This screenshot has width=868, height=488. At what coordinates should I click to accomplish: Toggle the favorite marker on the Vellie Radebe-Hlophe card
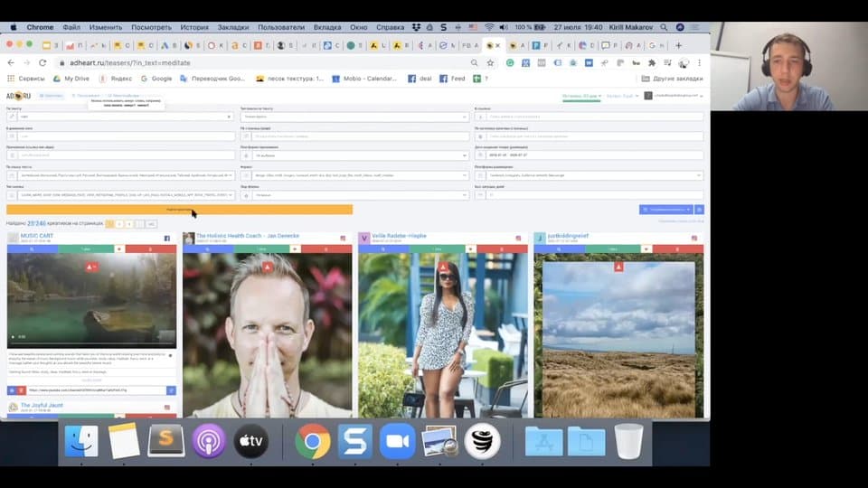pos(470,249)
